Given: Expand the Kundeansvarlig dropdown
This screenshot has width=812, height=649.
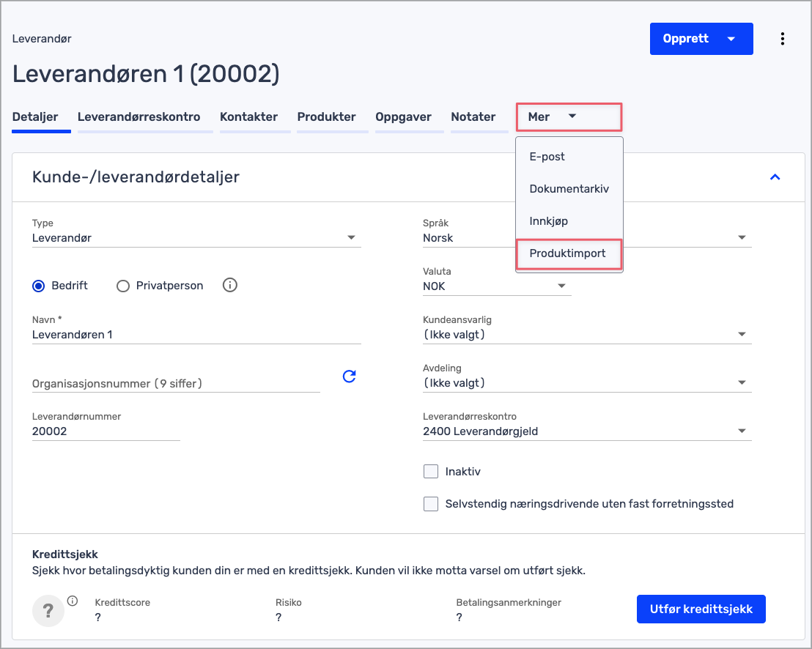Looking at the screenshot, I should pyautogui.click(x=586, y=335).
